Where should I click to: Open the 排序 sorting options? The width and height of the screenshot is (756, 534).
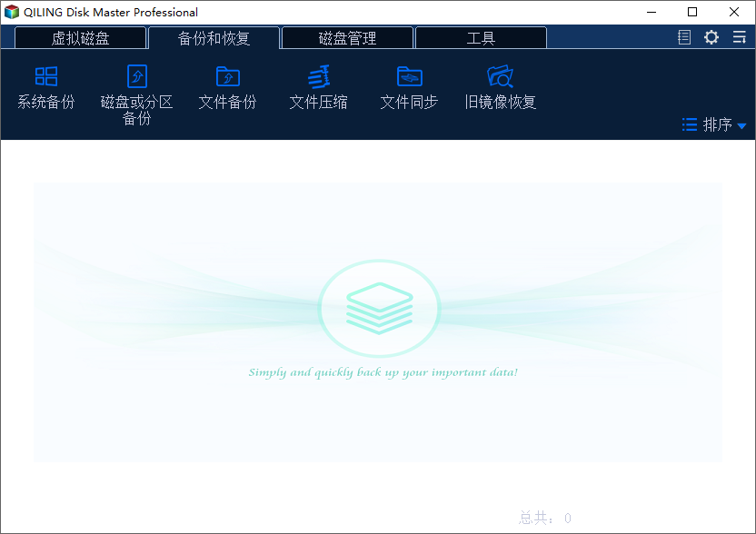(717, 125)
